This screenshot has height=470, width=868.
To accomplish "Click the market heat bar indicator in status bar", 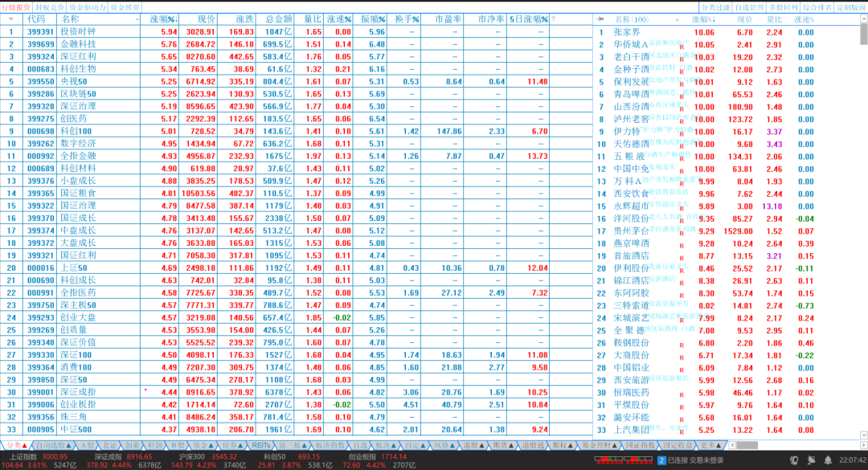I will point(624,460).
